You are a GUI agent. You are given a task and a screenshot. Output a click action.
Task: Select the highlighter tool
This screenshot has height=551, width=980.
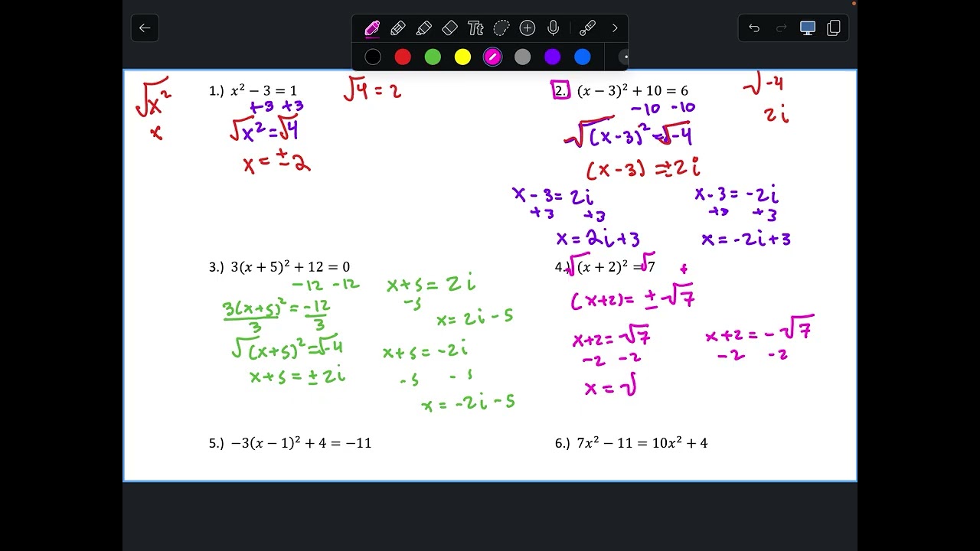pyautogui.click(x=424, y=28)
